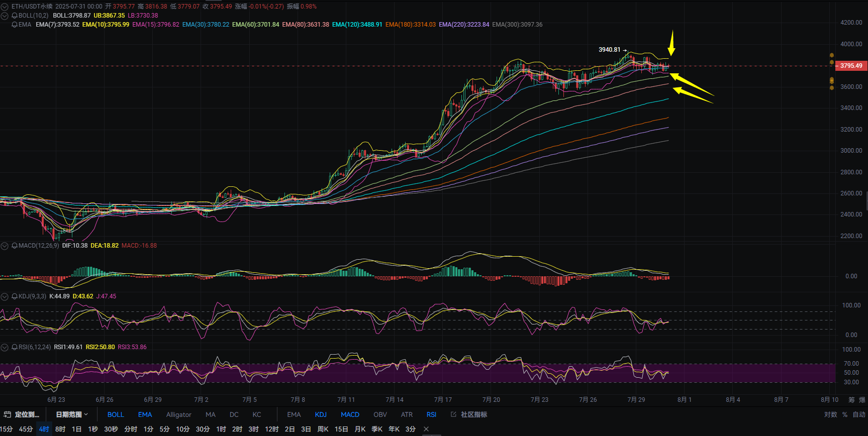Image resolution: width=868 pixels, height=436 pixels.
Task: Enable the OBV sub-indicator
Action: click(x=380, y=414)
